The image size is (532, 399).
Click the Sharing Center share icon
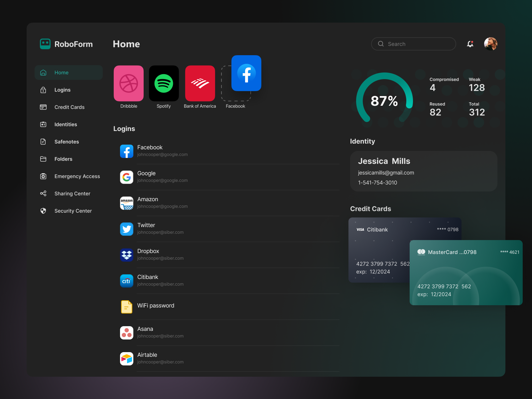click(43, 194)
